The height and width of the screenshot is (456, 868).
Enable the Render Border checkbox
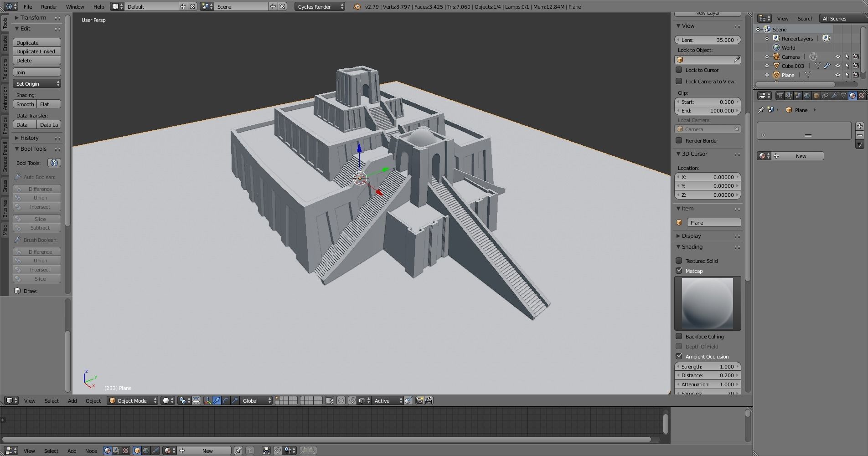click(679, 140)
